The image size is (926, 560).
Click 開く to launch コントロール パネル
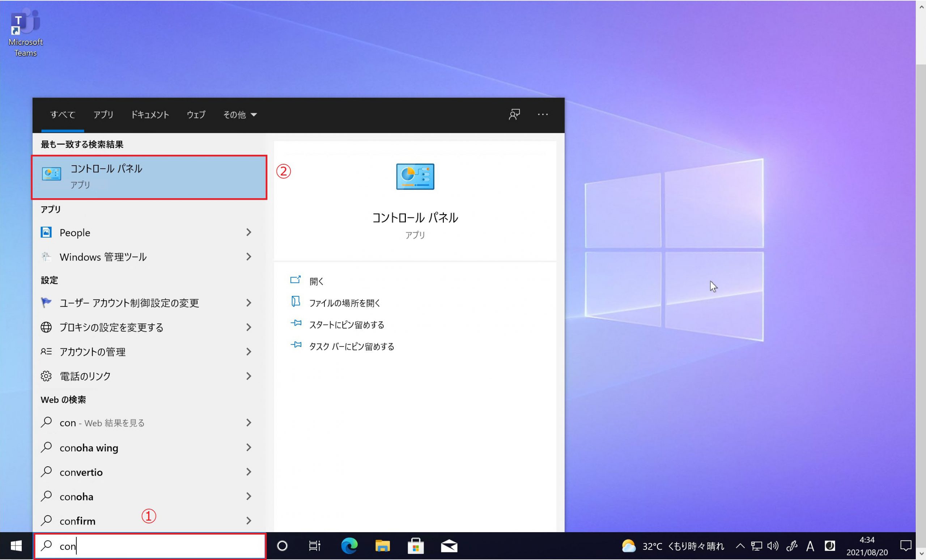(317, 280)
